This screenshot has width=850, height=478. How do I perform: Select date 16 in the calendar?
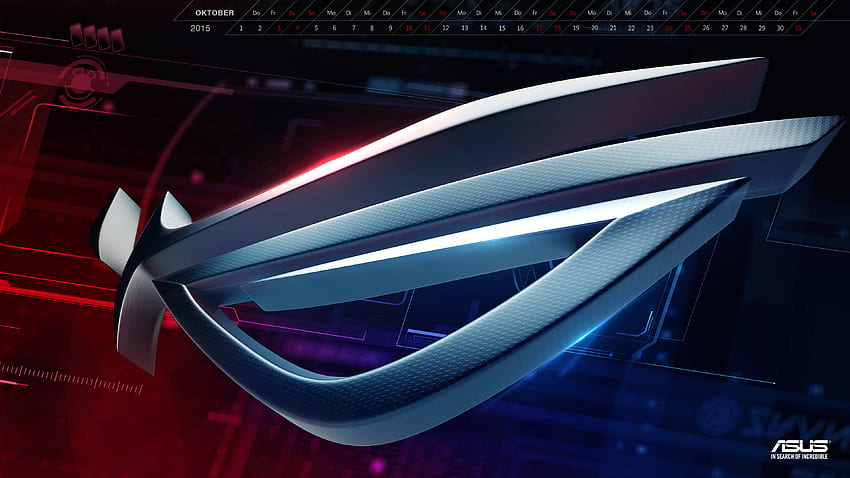click(520, 28)
